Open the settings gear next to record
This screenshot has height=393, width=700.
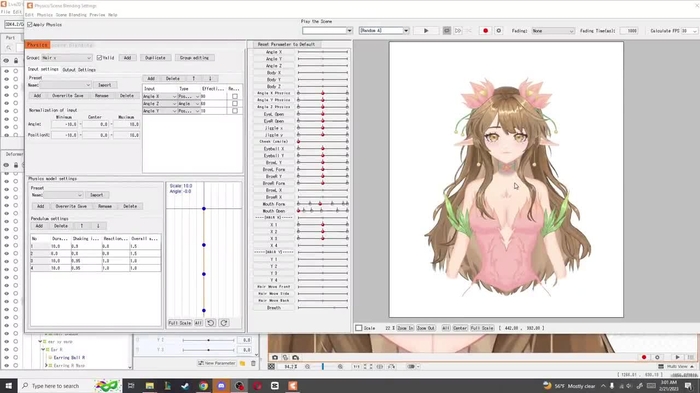click(499, 31)
